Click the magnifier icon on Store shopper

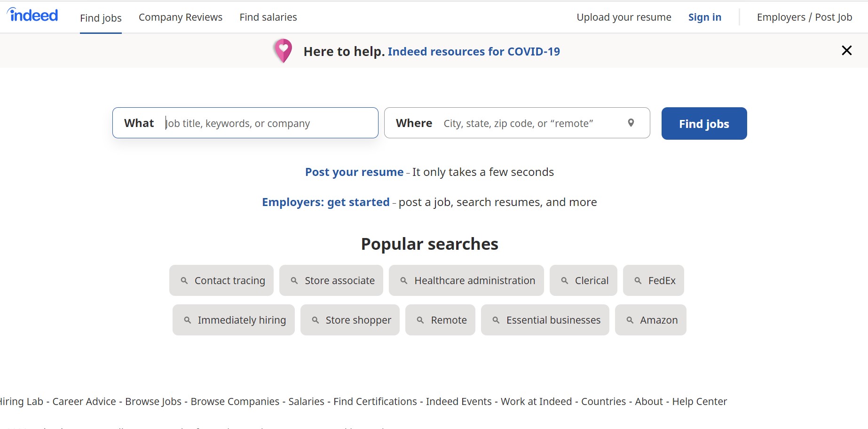tap(316, 320)
